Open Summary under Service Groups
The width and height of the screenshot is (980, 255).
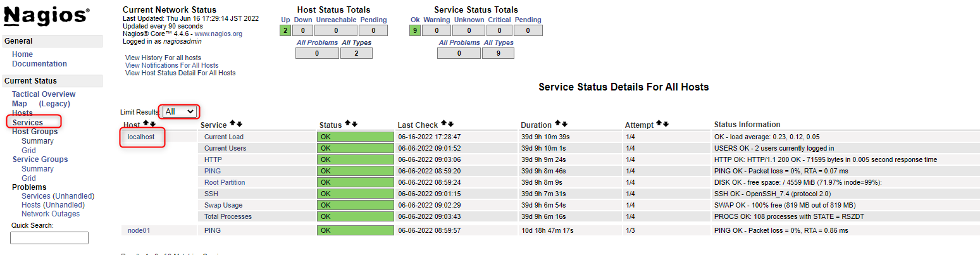[x=37, y=169]
